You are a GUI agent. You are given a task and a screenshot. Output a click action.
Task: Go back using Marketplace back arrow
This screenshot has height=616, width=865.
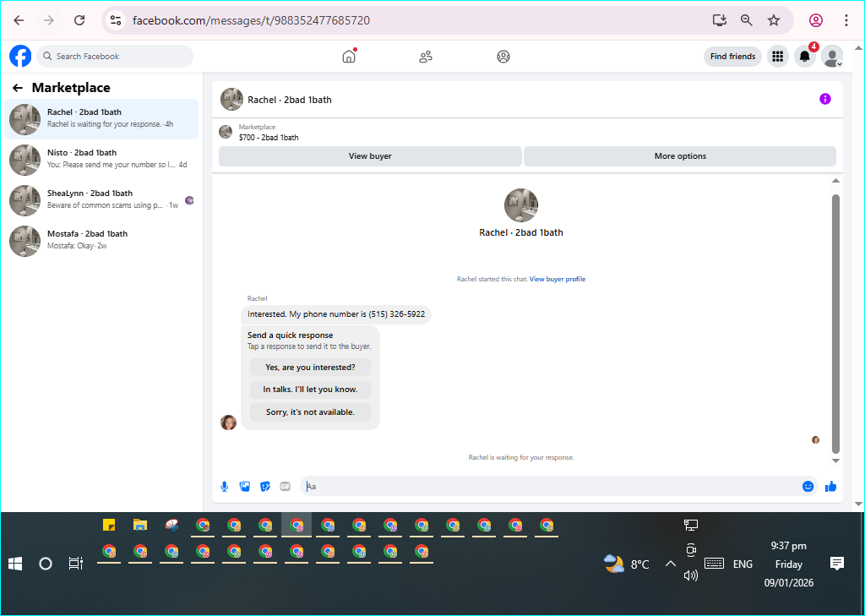tap(18, 88)
